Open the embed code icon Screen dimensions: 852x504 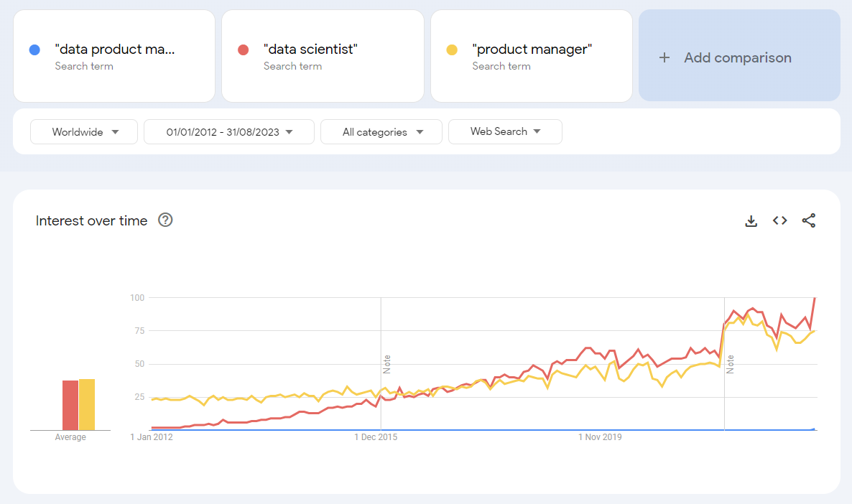(x=779, y=220)
